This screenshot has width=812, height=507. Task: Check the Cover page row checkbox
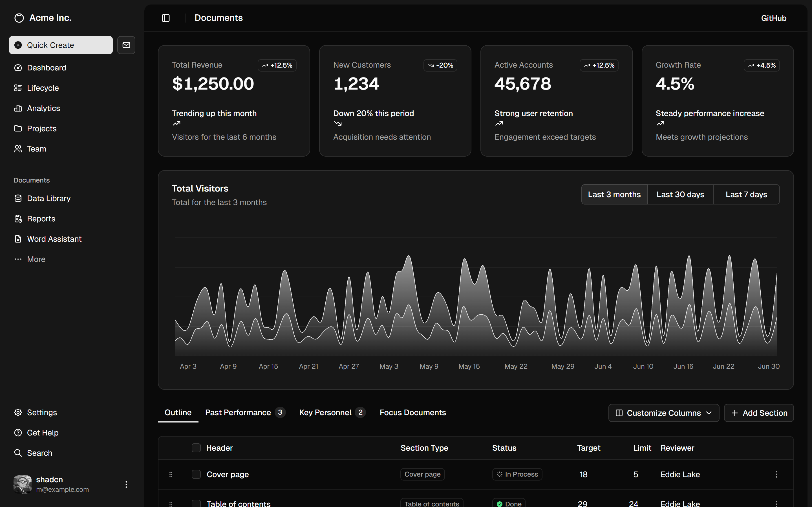pos(196,474)
